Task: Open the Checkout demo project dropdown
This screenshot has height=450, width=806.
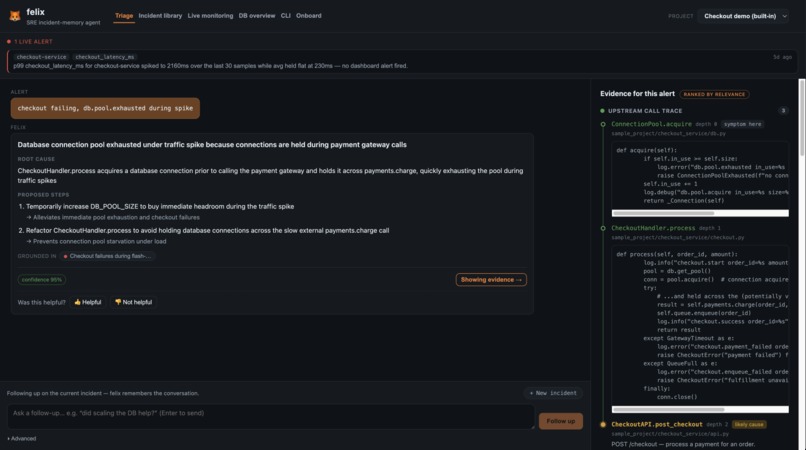Action: (743, 16)
